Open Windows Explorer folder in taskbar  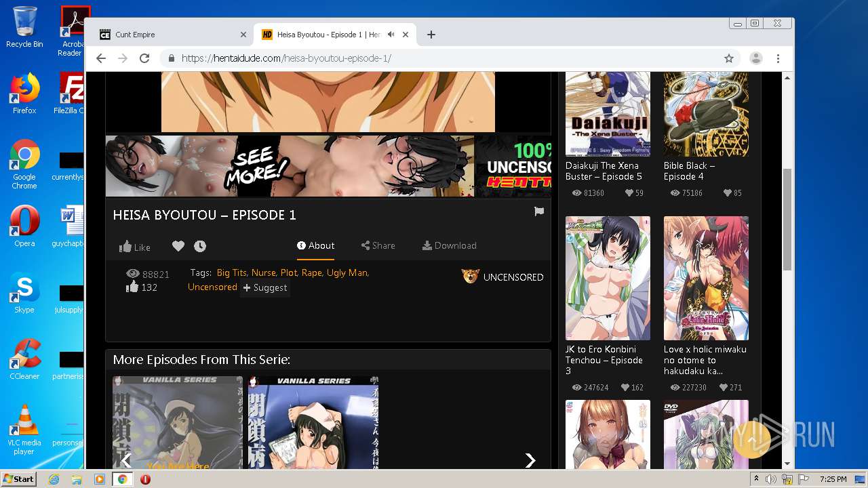pos(77,479)
